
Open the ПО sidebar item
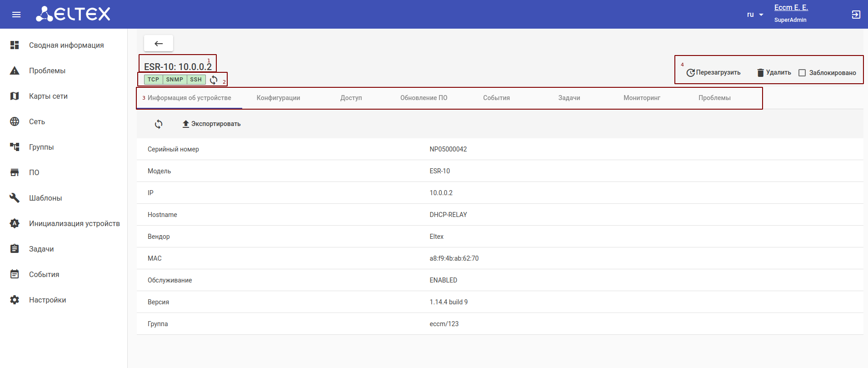pos(34,172)
